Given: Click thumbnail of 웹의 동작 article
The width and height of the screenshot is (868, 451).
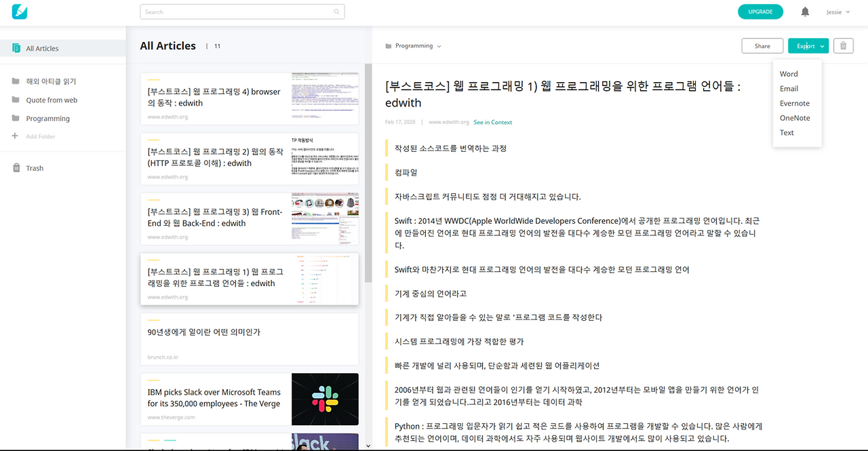Looking at the screenshot, I should point(325,159).
